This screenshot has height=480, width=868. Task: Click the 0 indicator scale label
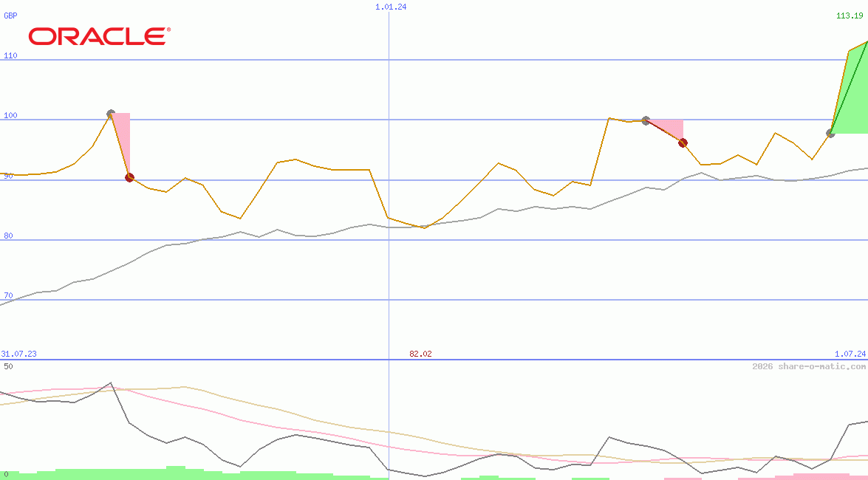(6, 474)
